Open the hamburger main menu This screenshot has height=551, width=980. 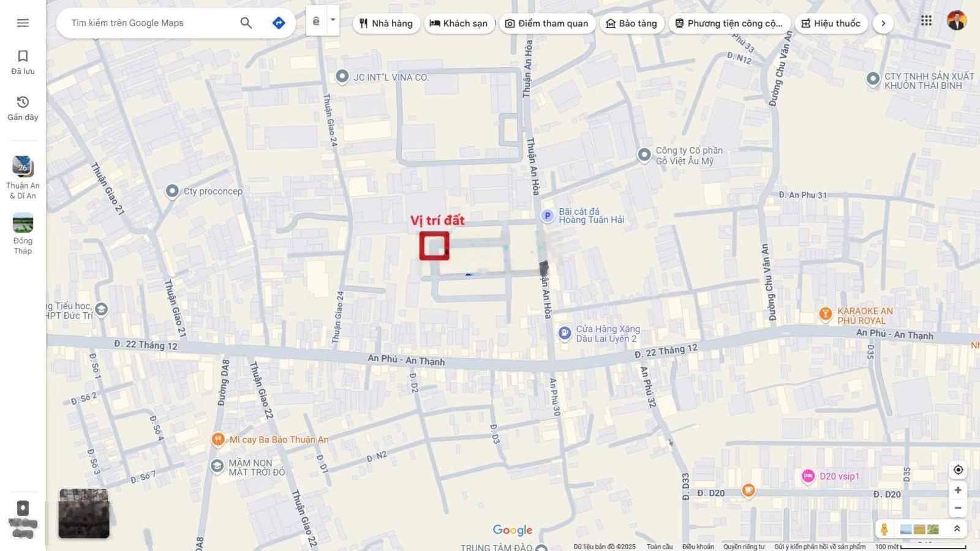(23, 23)
